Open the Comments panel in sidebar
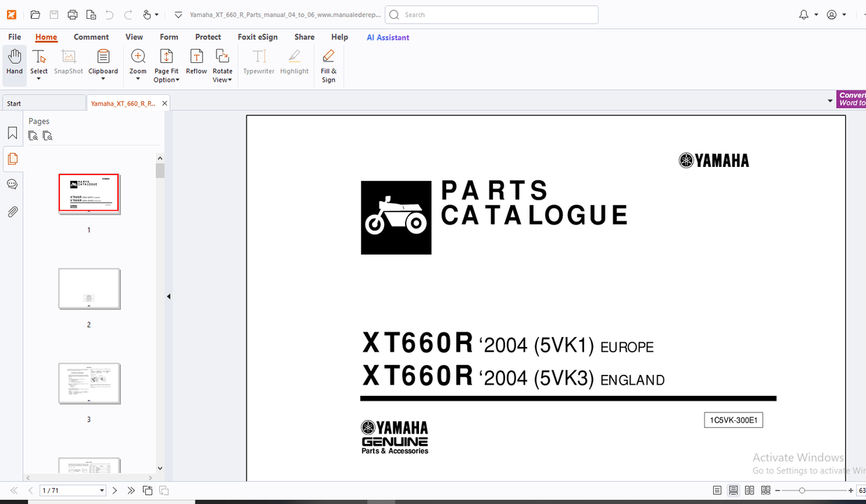The height and width of the screenshot is (504, 866). (x=12, y=184)
